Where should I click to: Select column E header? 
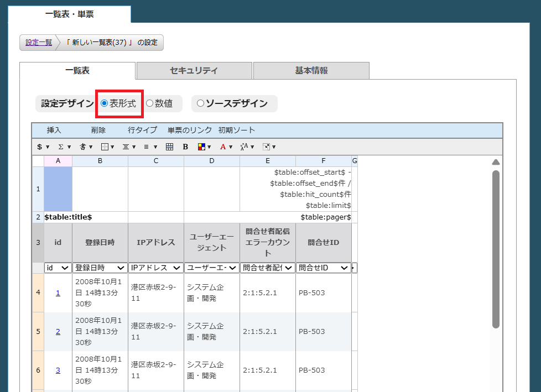pos(268,161)
